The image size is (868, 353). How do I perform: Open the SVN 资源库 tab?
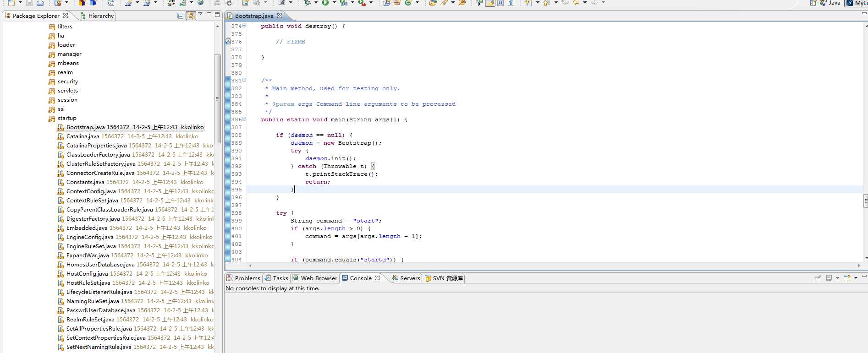(444, 278)
